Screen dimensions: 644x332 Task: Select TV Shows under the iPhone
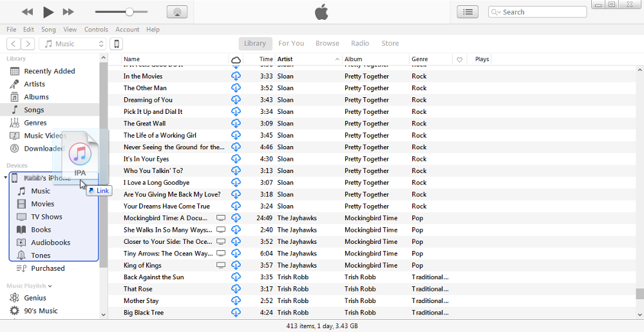point(46,217)
